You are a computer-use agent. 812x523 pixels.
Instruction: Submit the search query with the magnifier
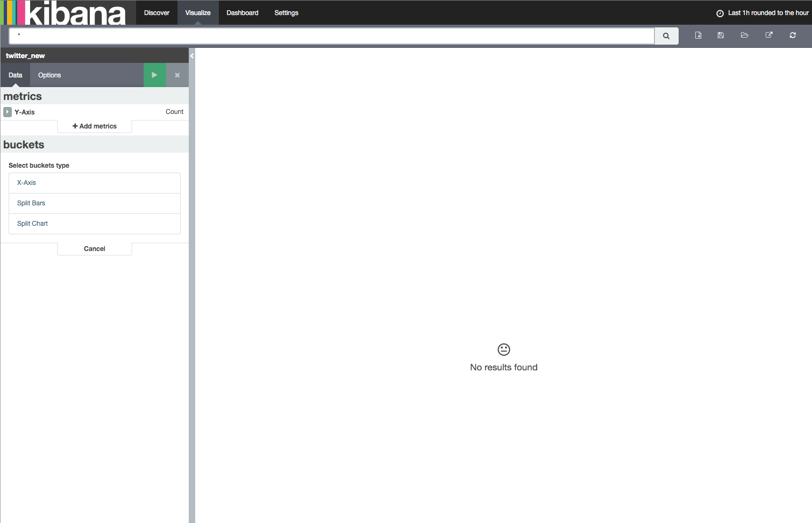[x=666, y=35]
